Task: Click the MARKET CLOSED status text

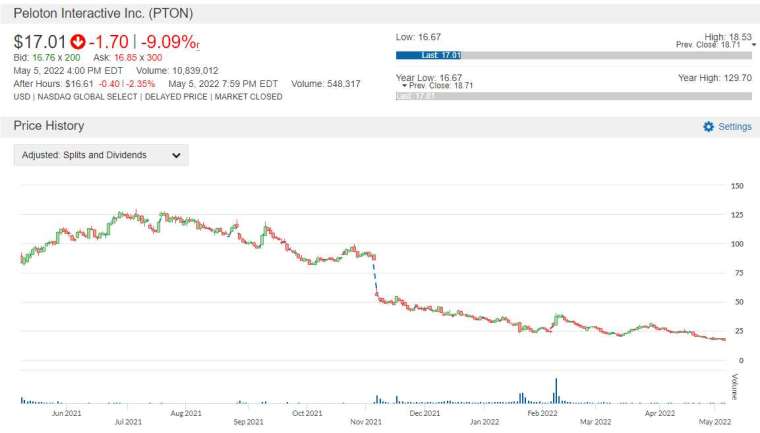Action: coord(249,96)
